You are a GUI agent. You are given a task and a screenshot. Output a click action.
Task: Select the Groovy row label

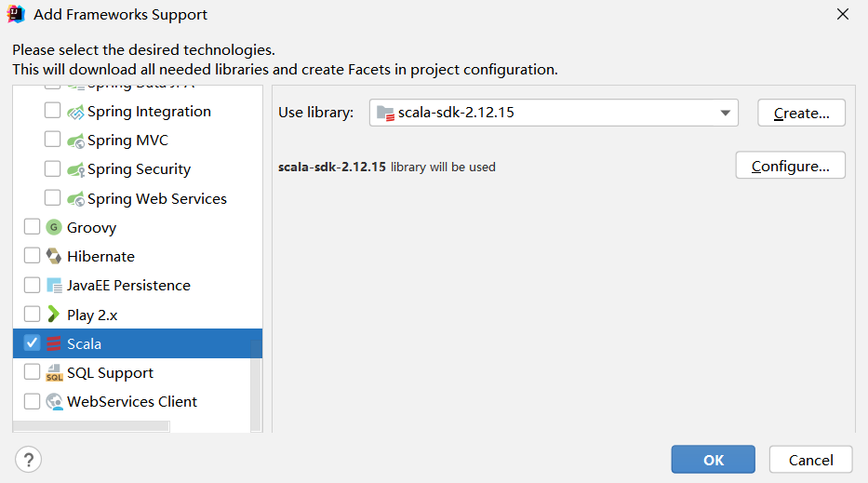pos(91,228)
